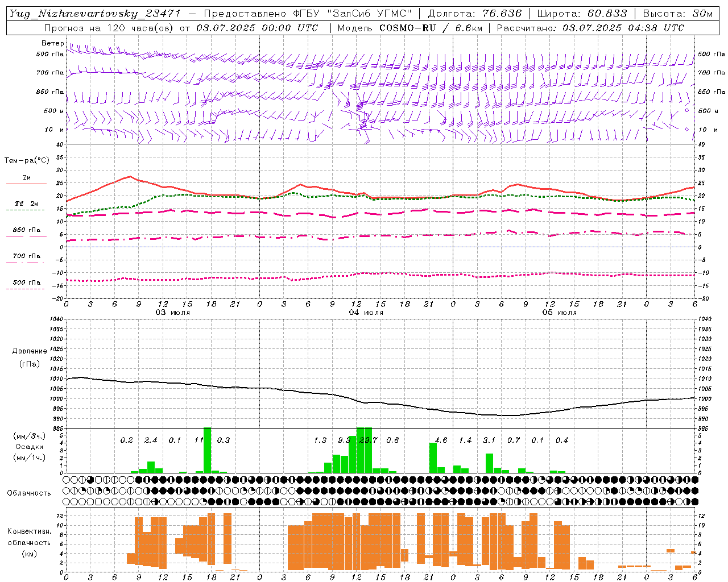Click the Тем-ра(°C) temperature axis title
This screenshot has height=582, width=728.
coord(27,161)
